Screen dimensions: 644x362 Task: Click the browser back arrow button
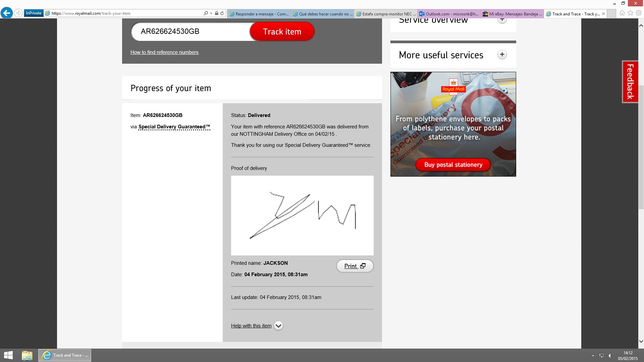pyautogui.click(x=7, y=13)
